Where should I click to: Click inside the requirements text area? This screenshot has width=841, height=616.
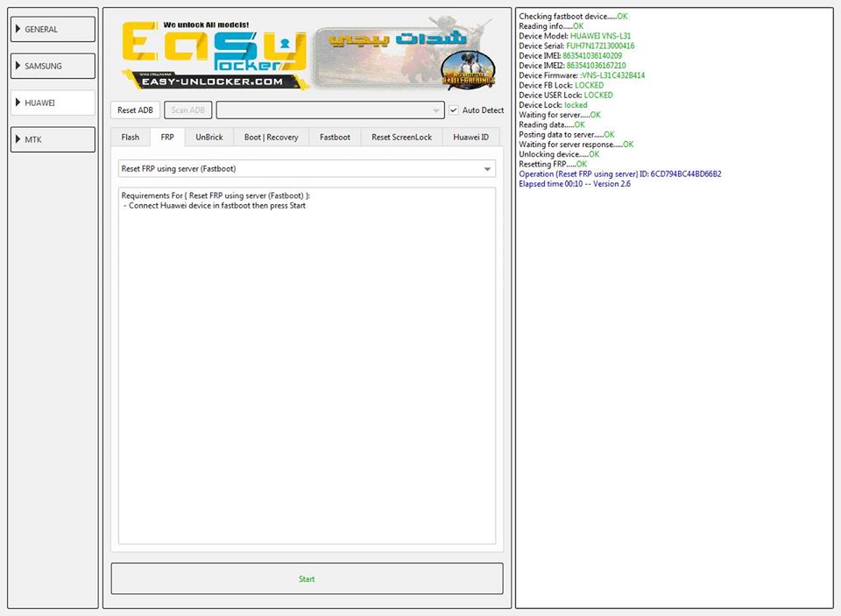point(307,366)
